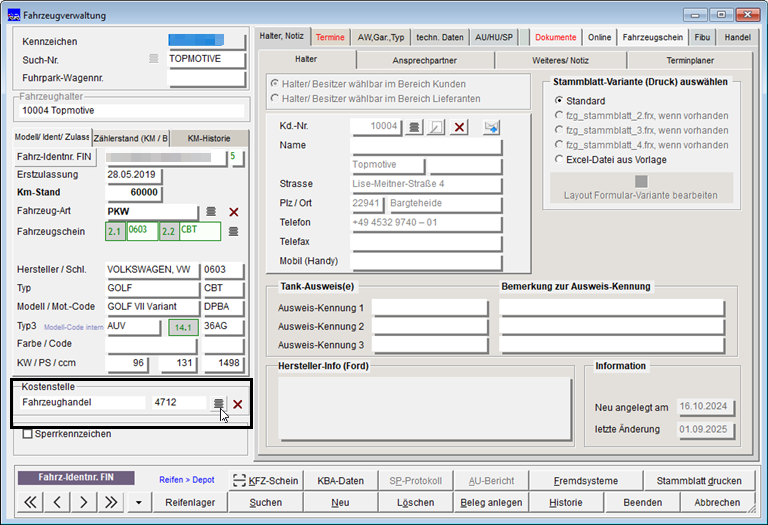Image resolution: width=768 pixels, height=525 pixels.
Task: Jump to the last record arrow
Action: 111,502
